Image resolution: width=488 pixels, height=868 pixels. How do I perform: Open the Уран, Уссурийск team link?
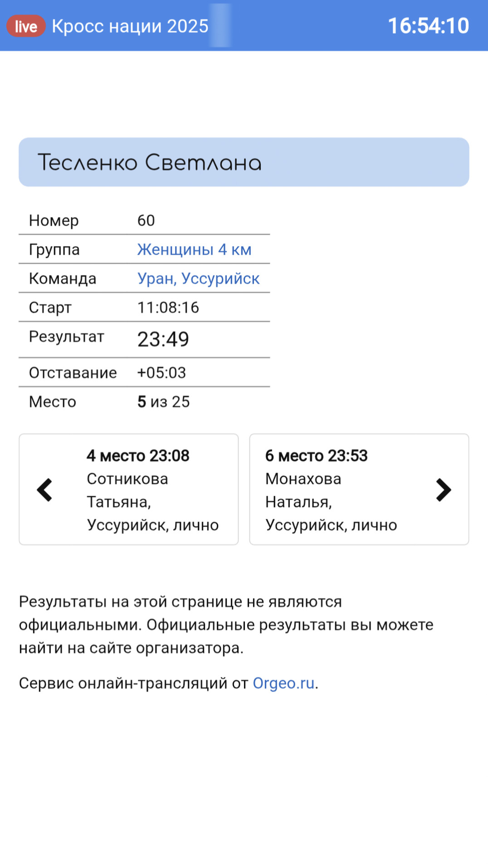199,278
